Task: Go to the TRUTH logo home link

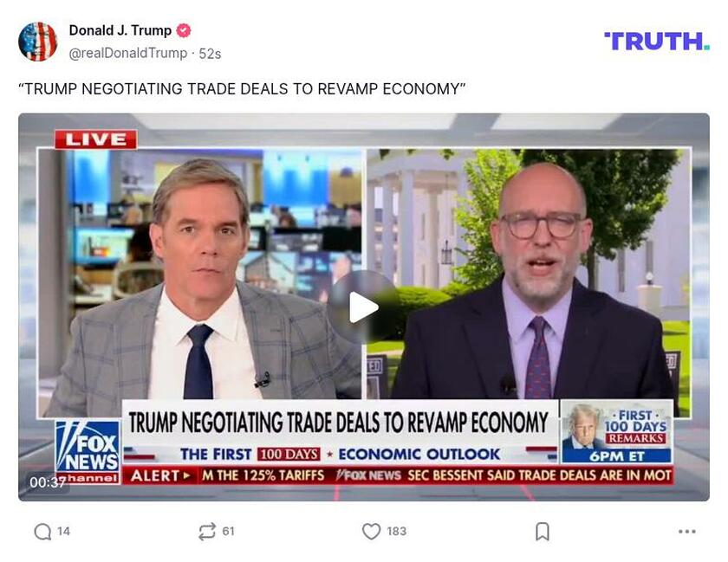Action: [657, 42]
